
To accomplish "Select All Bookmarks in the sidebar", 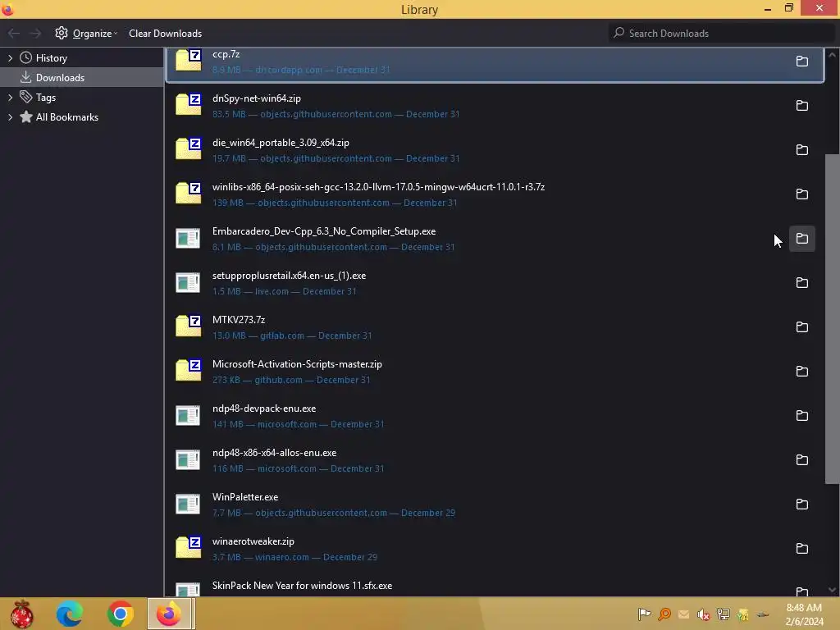I will (67, 117).
